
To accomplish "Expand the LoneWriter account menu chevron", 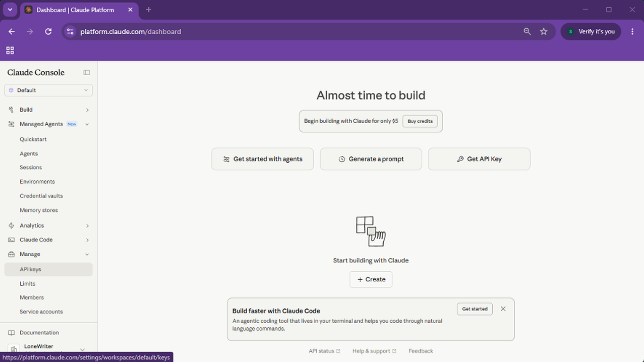I will click(x=82, y=349).
